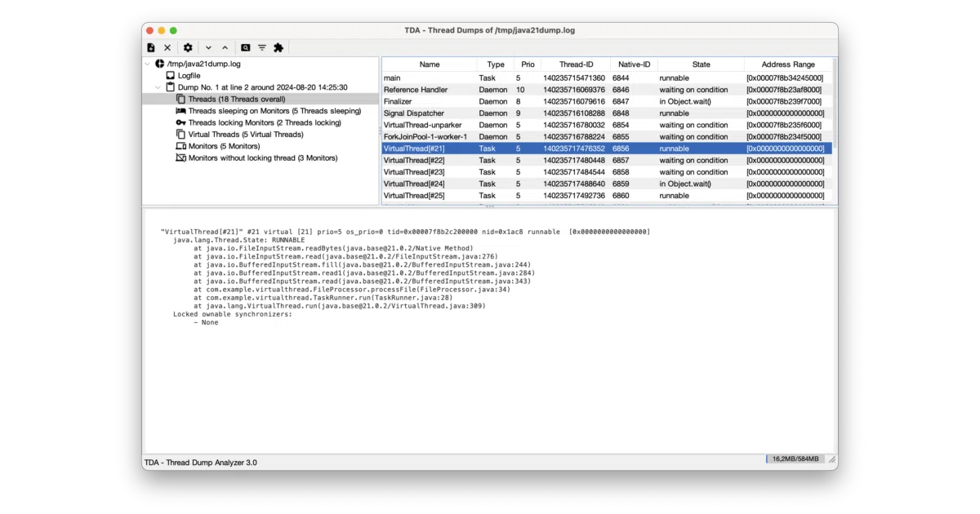Viewport: 980px width, 514px height.
Task: Click the filter lines toolbar icon
Action: coord(262,48)
